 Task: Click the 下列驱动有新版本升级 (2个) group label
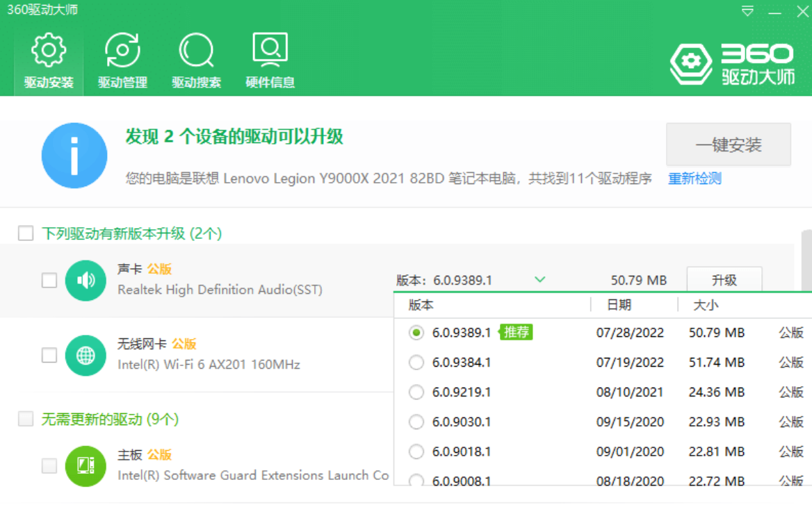click(x=132, y=233)
